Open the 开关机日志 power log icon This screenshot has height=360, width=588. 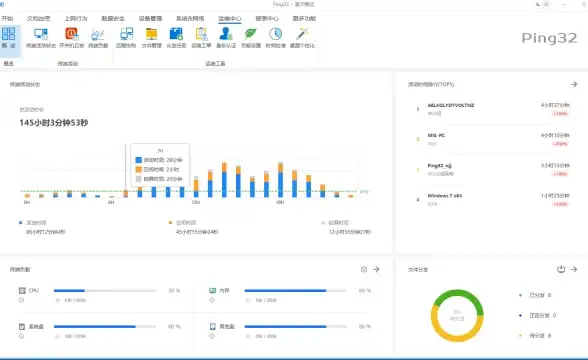(71, 34)
